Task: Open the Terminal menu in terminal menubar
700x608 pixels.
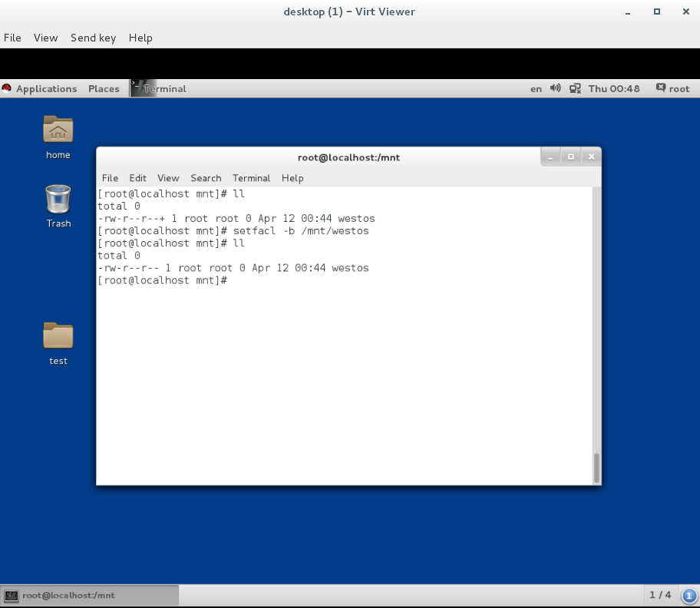Action: [251, 178]
